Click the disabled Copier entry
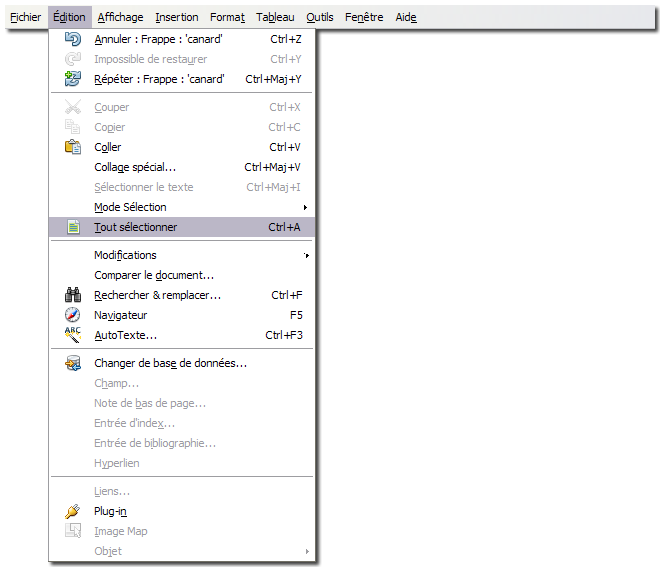The width and height of the screenshot is (660, 567). click(182, 127)
